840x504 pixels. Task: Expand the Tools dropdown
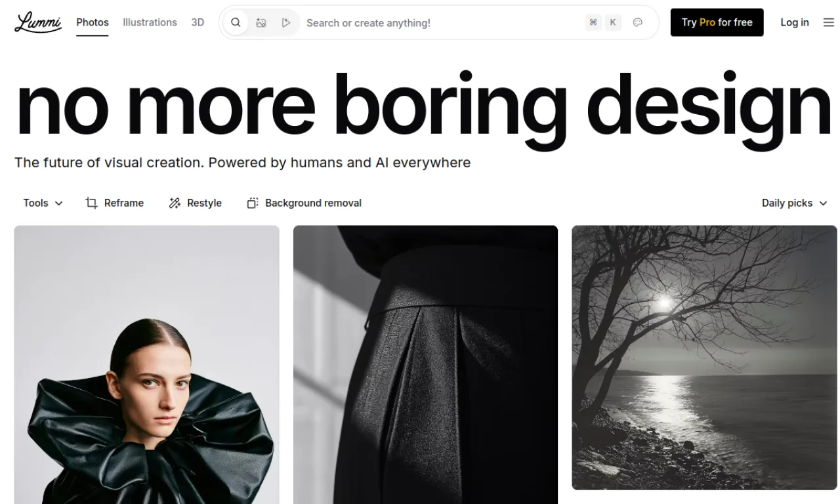(x=43, y=203)
